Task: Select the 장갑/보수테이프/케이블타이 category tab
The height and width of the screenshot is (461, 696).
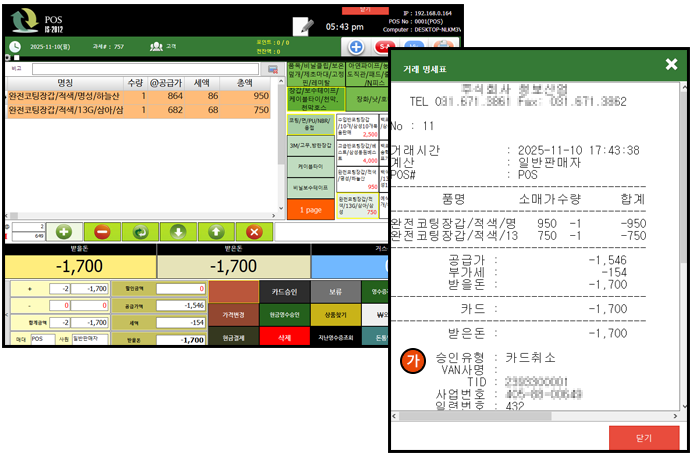Action: point(316,99)
